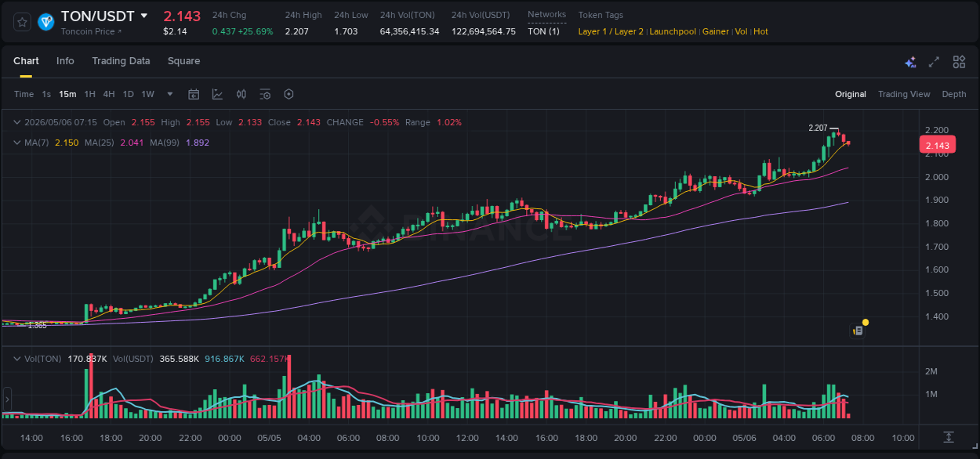Viewport: 980px width, 459px height.
Task: Collapse the MA(7) indicator row chevron
Action: 17,143
